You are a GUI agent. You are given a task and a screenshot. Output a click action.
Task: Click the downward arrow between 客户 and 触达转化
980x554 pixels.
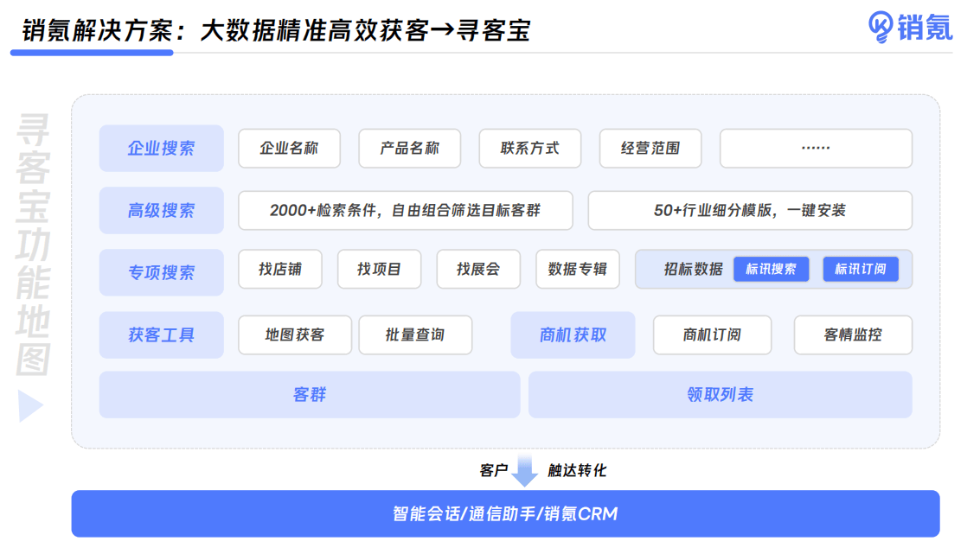pos(524,470)
